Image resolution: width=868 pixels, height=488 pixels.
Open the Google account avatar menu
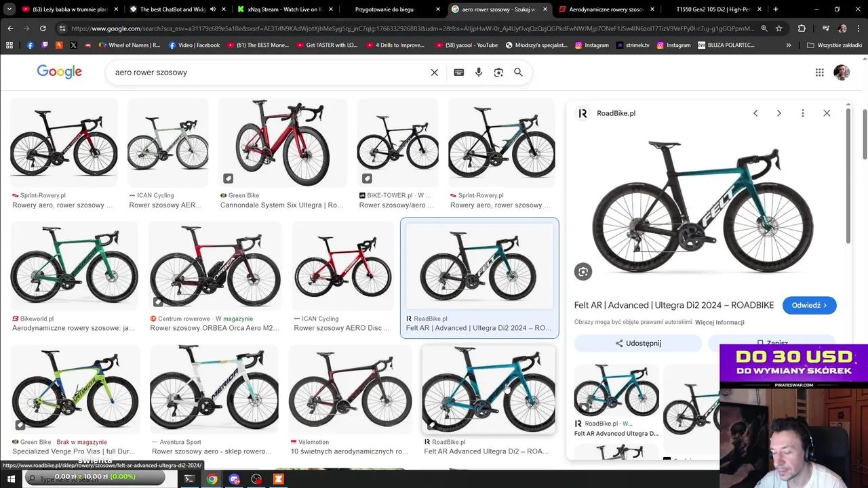point(842,73)
